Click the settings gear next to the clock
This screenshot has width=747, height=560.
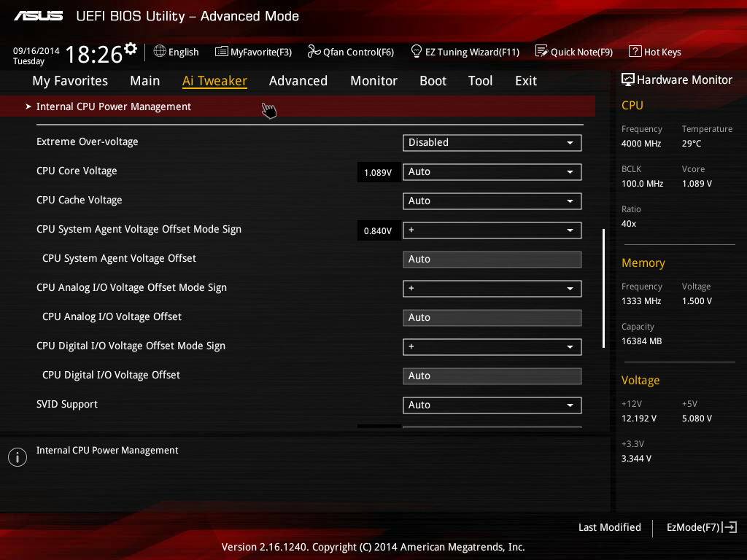[x=131, y=48]
